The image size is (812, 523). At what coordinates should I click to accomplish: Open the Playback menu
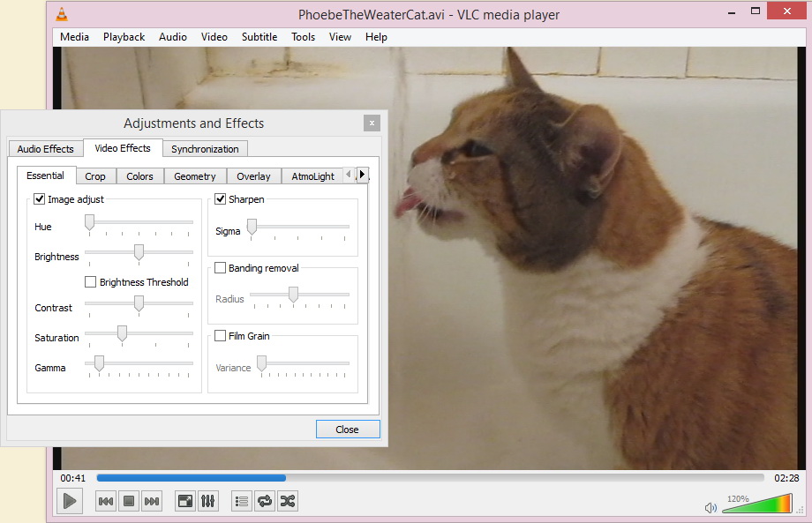pyautogui.click(x=124, y=37)
